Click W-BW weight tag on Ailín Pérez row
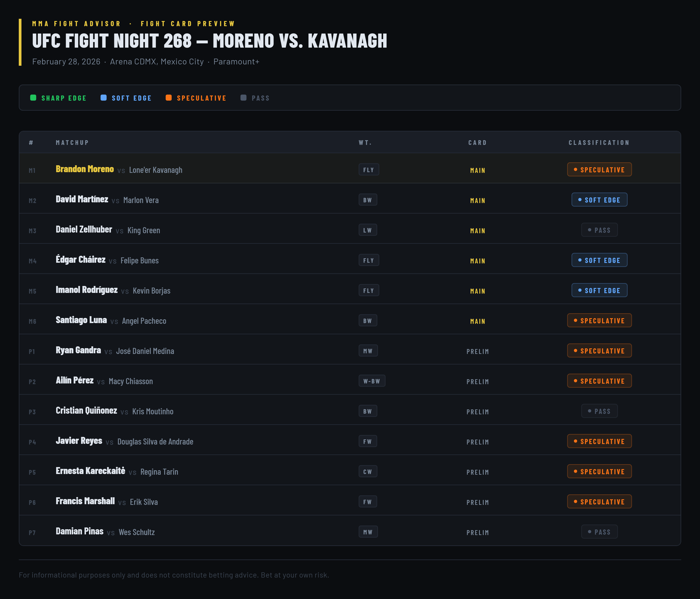 click(x=372, y=381)
